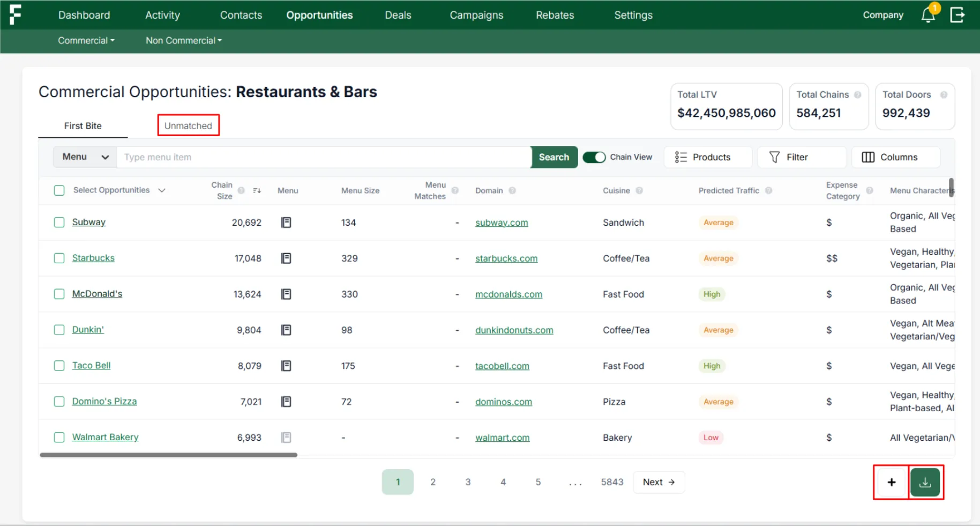Jump to last page 5843
The width and height of the screenshot is (980, 526).
(612, 482)
